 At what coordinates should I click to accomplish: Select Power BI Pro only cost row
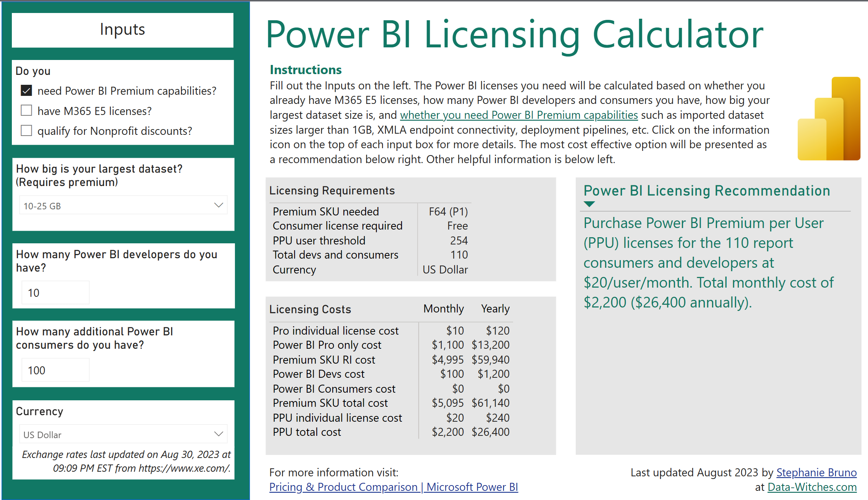pos(391,345)
